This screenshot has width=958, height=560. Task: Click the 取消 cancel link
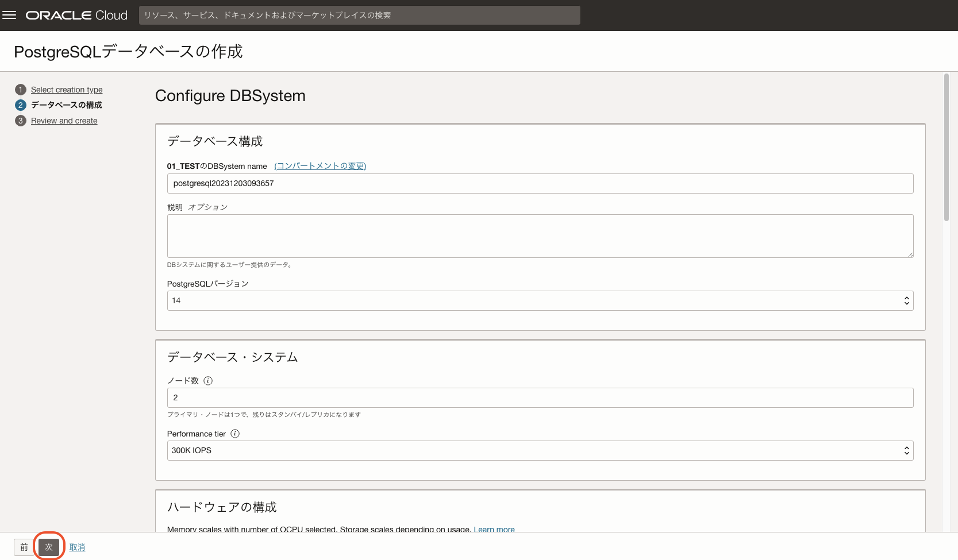tap(77, 547)
